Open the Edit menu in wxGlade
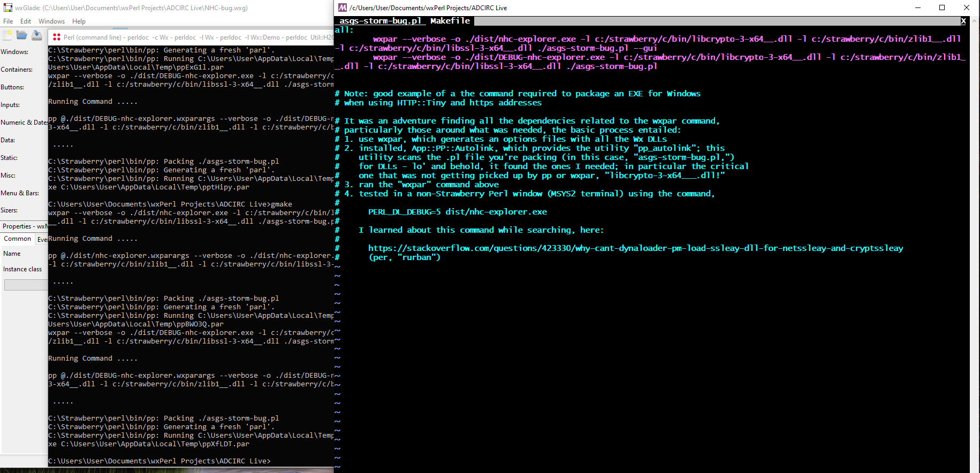The image size is (980, 473). 26,21
